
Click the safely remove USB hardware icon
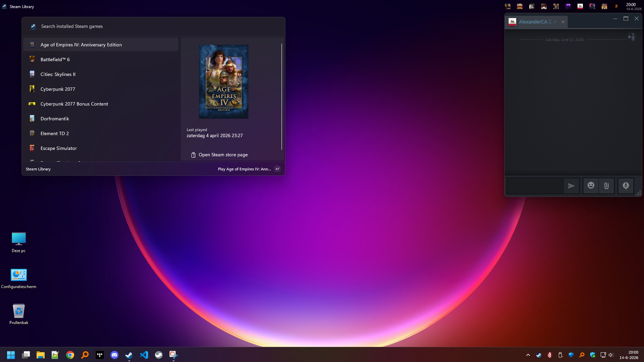[x=560, y=355]
